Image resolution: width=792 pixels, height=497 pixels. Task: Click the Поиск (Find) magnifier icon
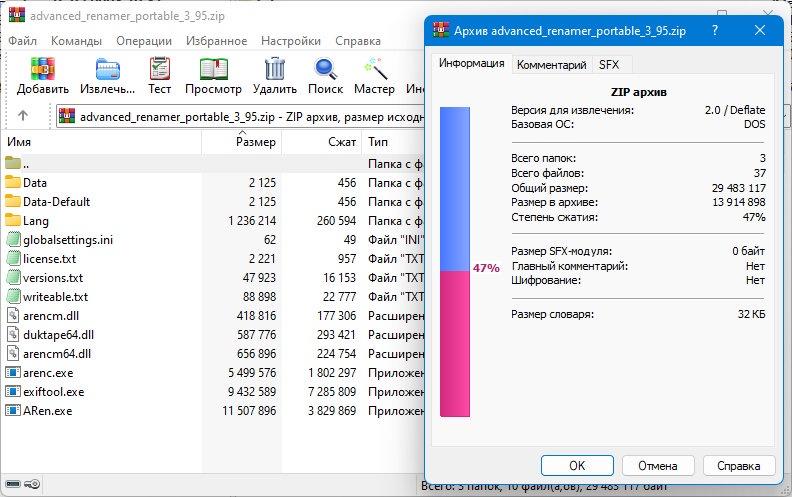[325, 69]
